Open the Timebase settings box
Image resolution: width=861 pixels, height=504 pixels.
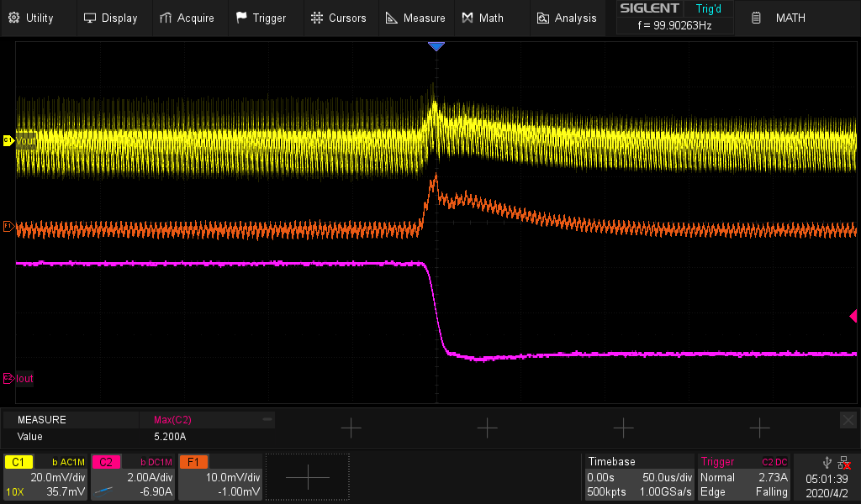pyautogui.click(x=639, y=476)
